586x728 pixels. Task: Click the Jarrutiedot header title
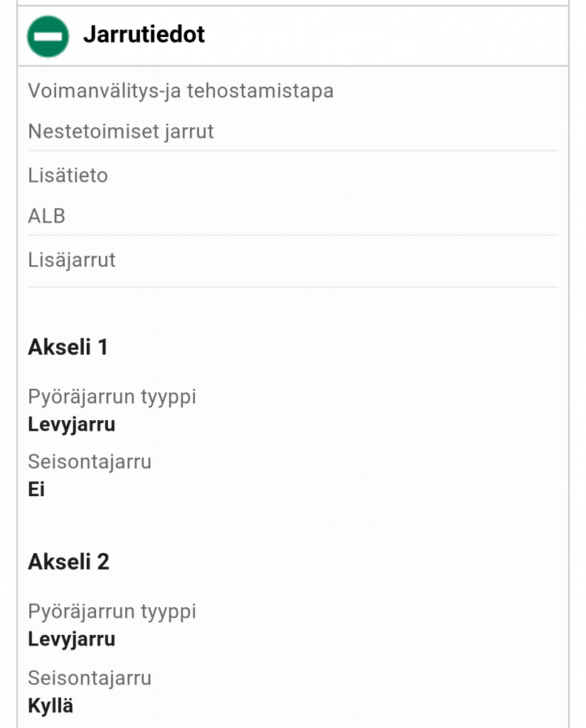click(144, 35)
